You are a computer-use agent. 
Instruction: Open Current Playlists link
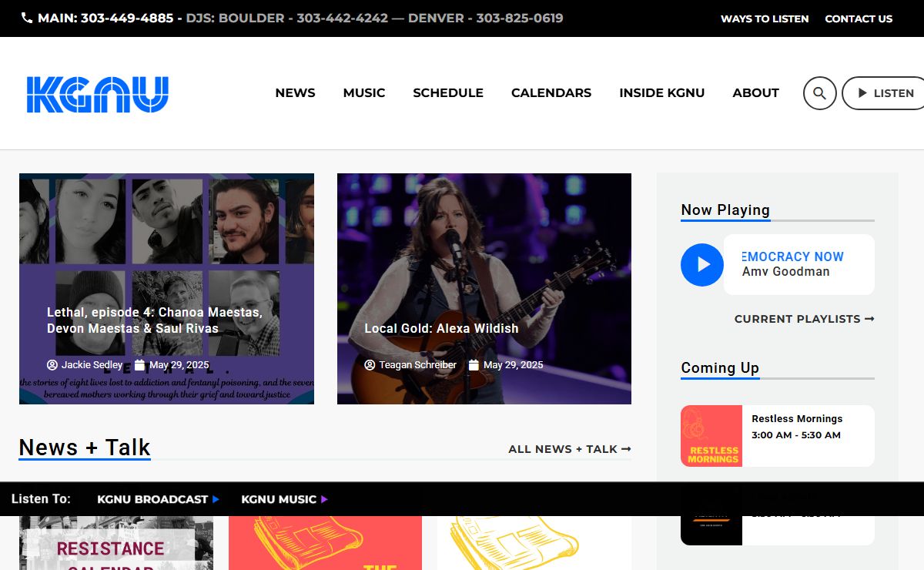tap(805, 319)
